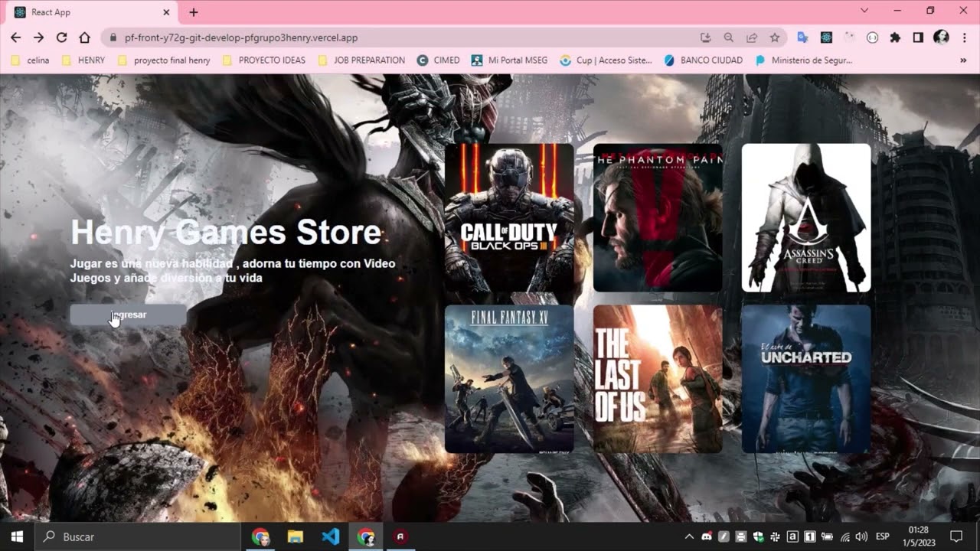Screen dimensions: 980x551
Task: Open Discord from the system tray
Action: pyautogui.click(x=707, y=536)
